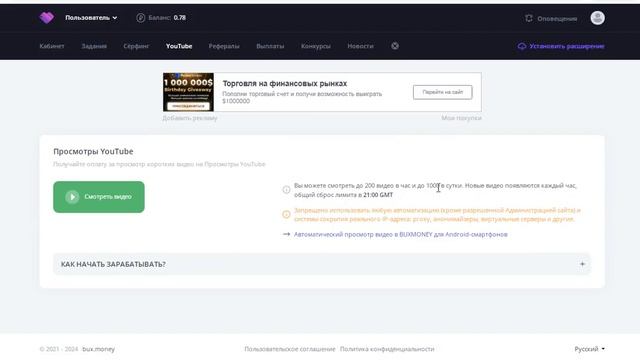
Task: Go to the Задания tab
Action: (94, 47)
